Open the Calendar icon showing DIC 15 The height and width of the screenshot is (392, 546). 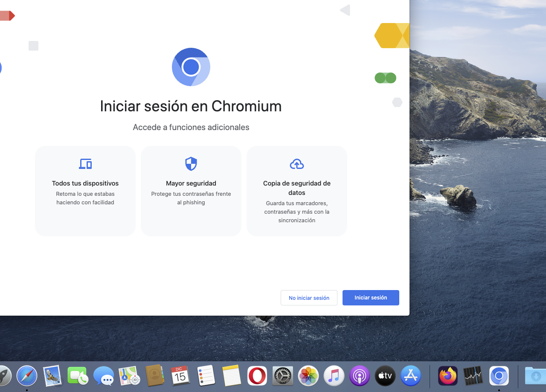(x=180, y=376)
